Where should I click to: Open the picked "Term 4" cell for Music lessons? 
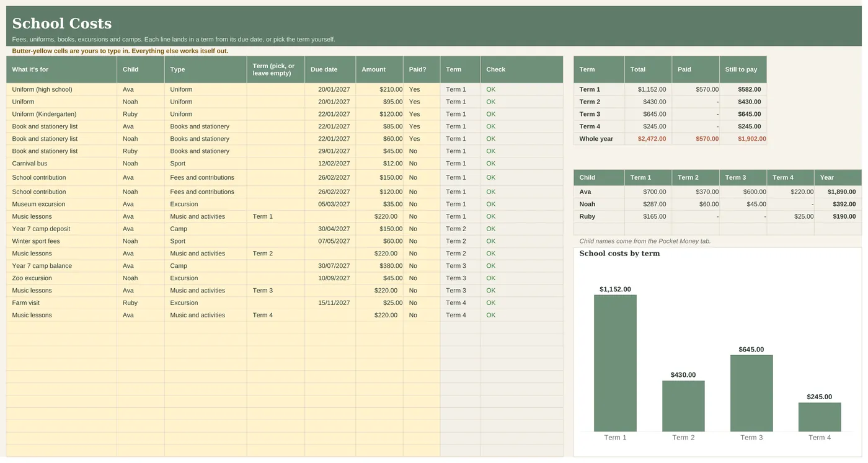tap(276, 315)
